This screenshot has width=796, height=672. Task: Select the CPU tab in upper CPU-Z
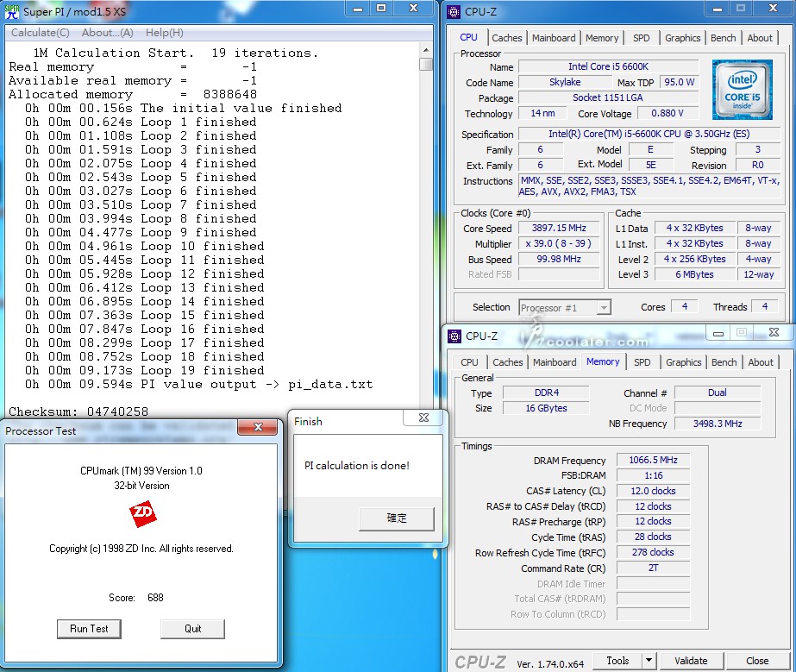pos(468,38)
